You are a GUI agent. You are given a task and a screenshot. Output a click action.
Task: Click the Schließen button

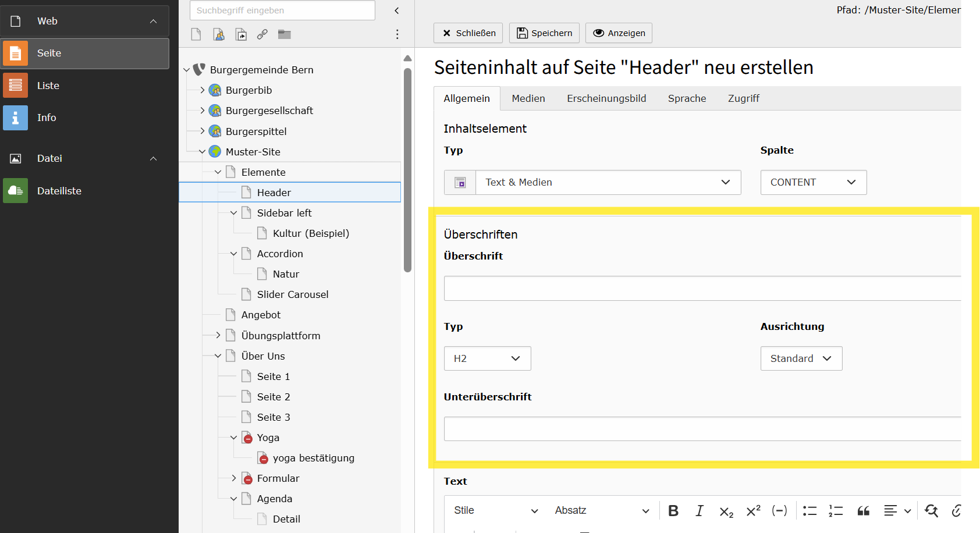coord(468,33)
